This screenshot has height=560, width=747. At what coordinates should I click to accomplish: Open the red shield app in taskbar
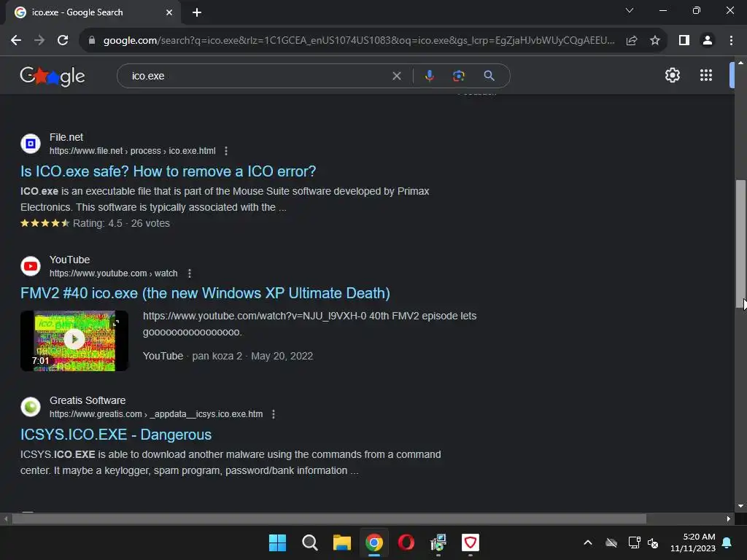tap(471, 542)
